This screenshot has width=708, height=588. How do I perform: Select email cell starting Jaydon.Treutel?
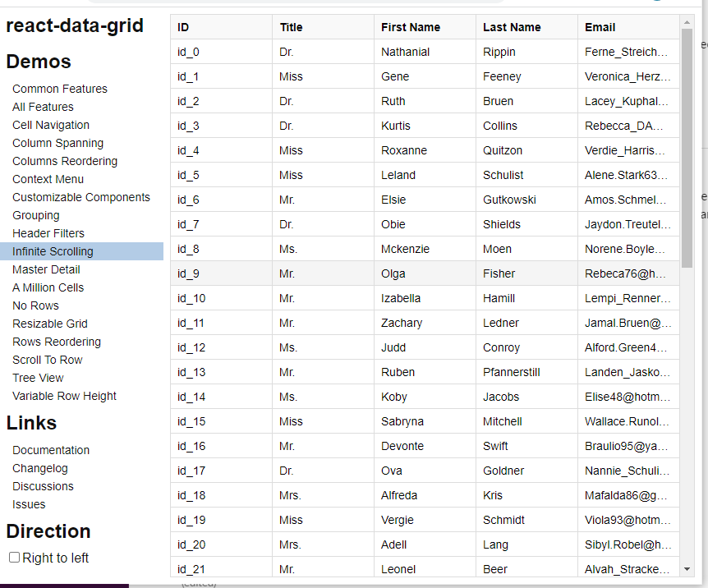coord(628,224)
